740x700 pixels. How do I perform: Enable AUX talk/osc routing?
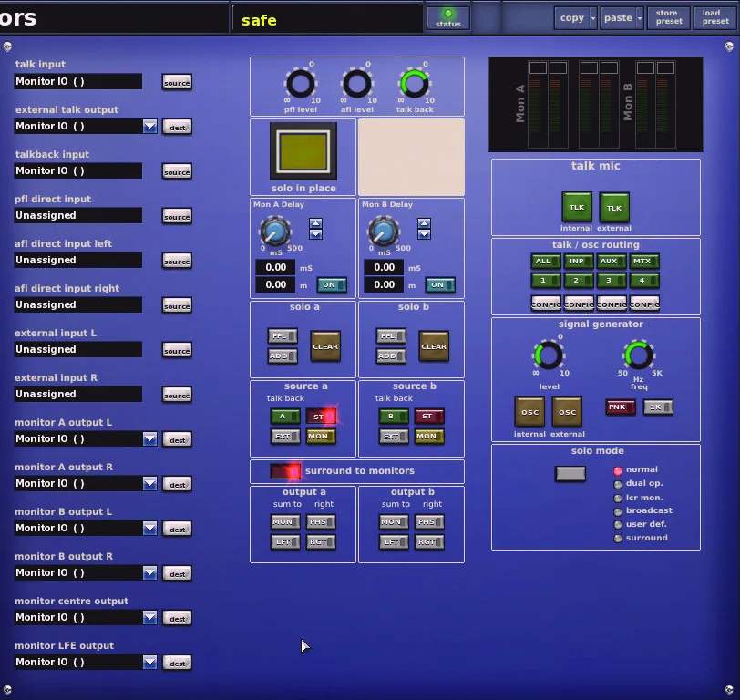tap(612, 261)
